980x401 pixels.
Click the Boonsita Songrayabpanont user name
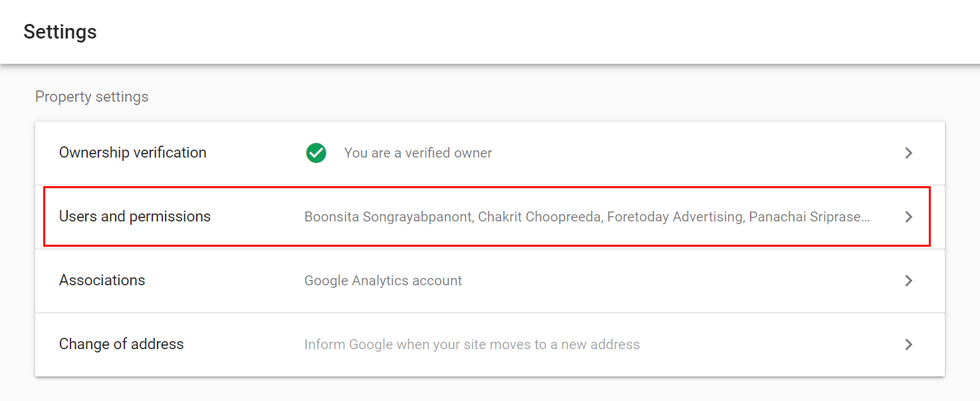pyautogui.click(x=387, y=217)
